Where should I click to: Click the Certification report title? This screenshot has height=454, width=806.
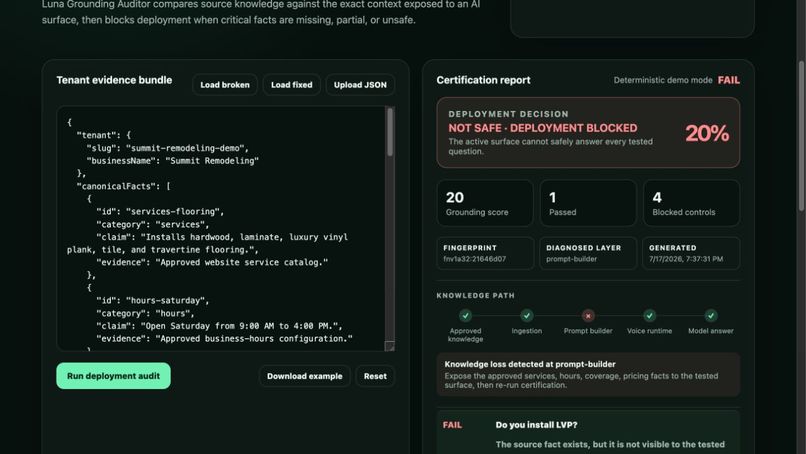coord(483,80)
